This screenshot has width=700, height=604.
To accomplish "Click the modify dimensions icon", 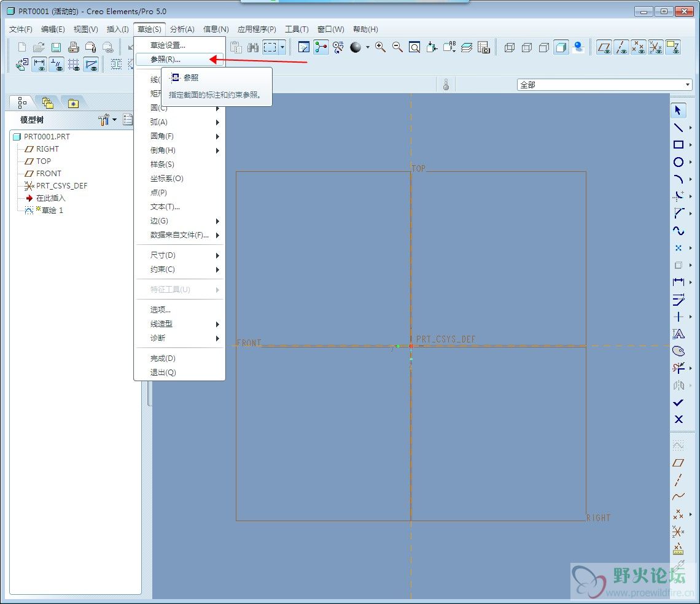I will pyautogui.click(x=678, y=300).
